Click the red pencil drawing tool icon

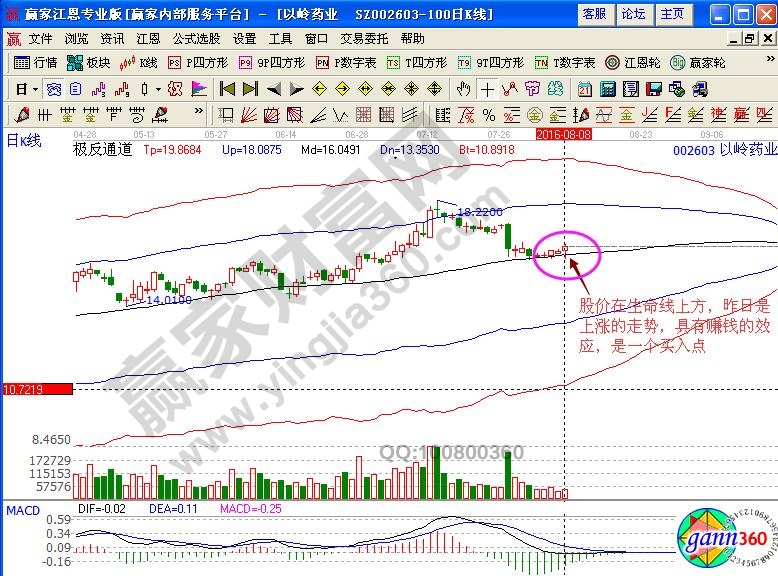point(22,115)
